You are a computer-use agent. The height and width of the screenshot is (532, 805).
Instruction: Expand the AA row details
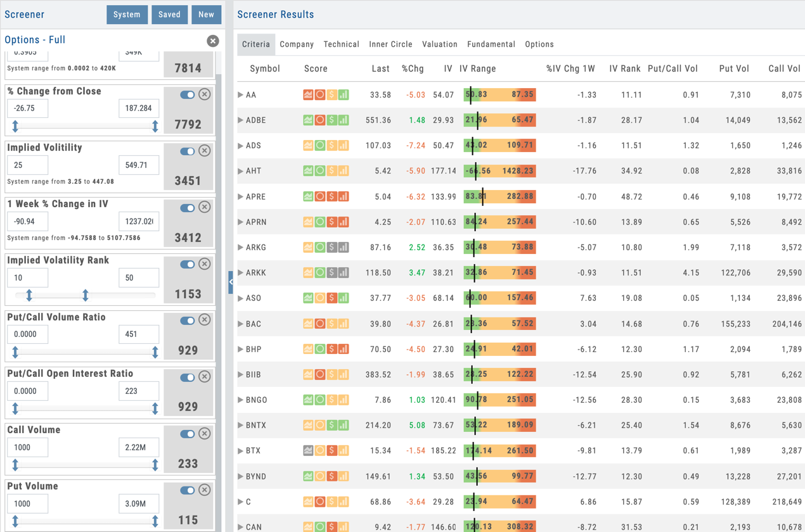pyautogui.click(x=240, y=95)
